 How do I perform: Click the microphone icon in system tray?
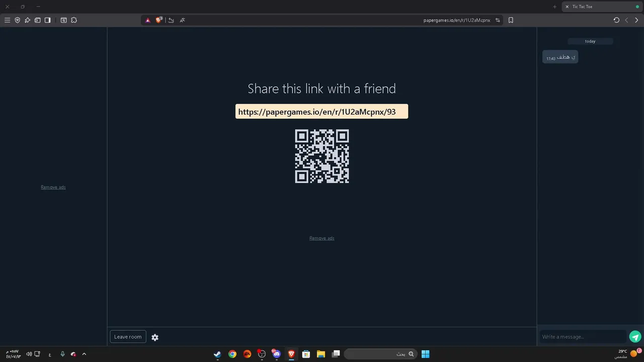tap(62, 354)
